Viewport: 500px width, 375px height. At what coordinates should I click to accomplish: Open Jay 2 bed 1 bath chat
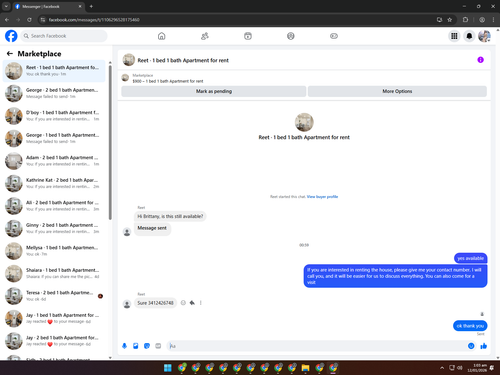(x=54, y=341)
